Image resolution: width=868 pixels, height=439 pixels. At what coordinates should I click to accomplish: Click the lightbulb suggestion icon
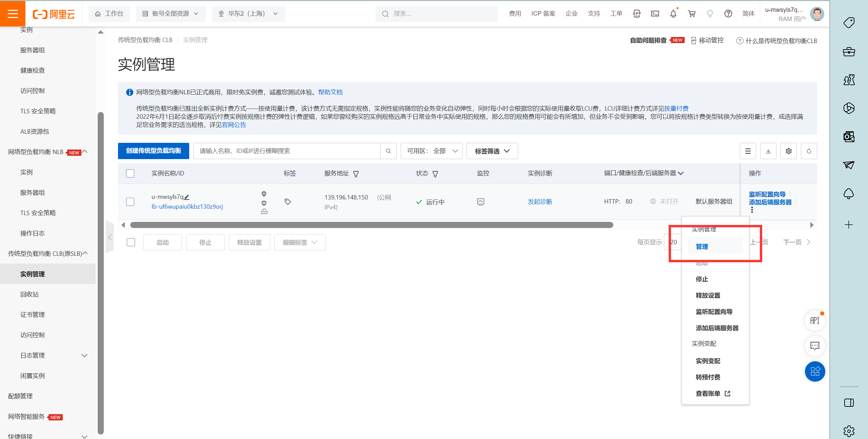tap(710, 14)
